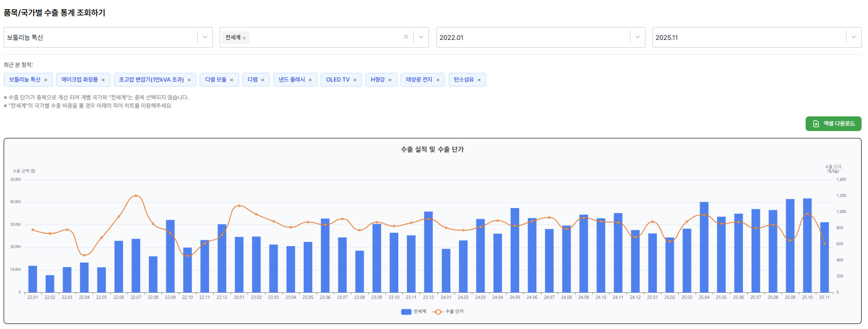Toggle 수출 단가 line series in legend
Screen dimensions: 868x329
(x=449, y=312)
